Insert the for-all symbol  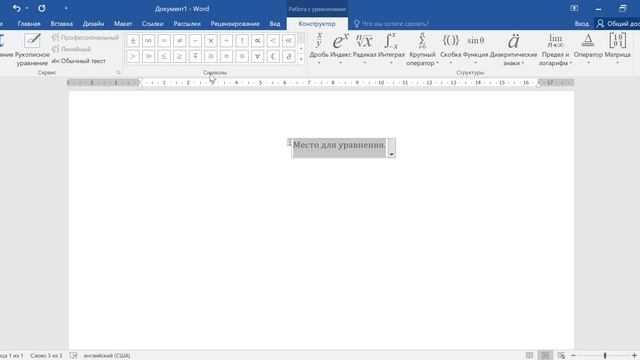click(x=257, y=56)
